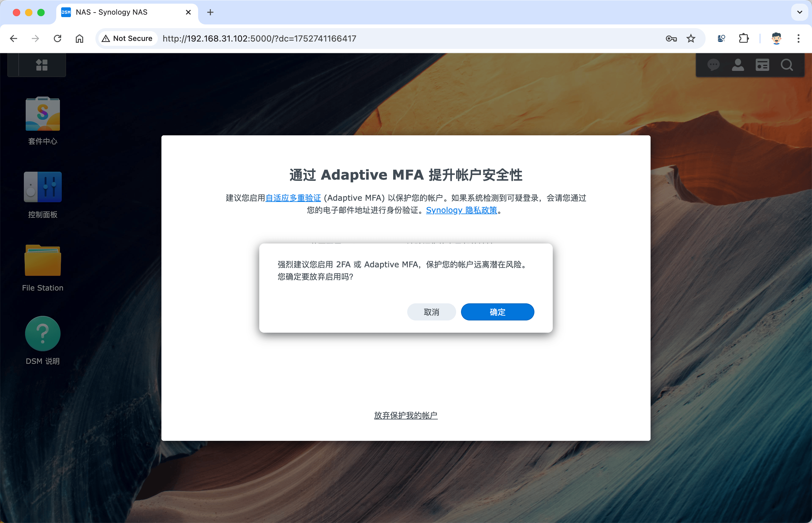Click the Not Secure site info badge
The image size is (812, 523).
click(x=127, y=38)
